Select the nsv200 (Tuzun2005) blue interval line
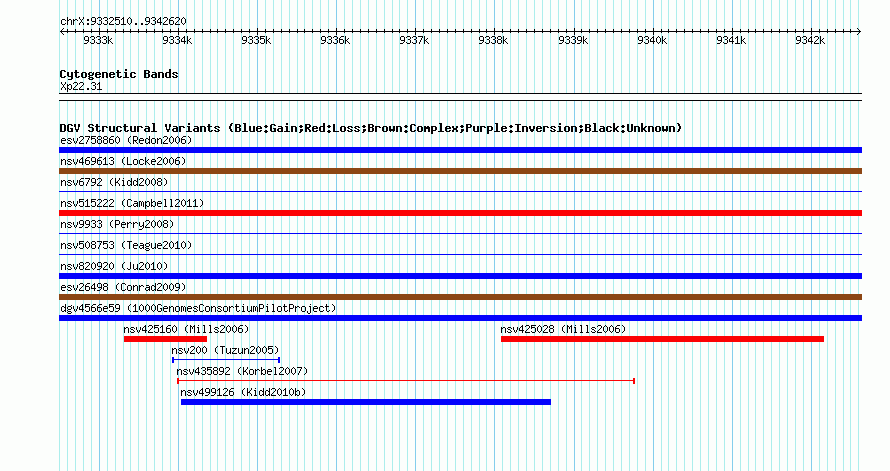Screen dimensions: 890x471 point(226,360)
